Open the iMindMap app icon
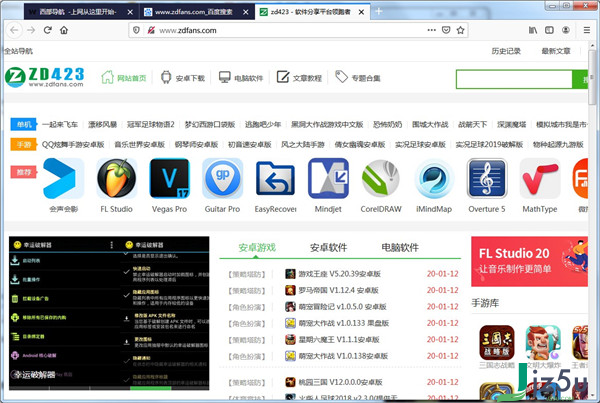 click(434, 178)
